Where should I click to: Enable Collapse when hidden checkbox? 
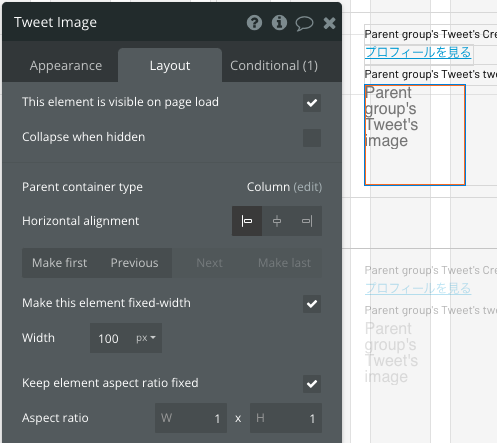[x=312, y=138]
